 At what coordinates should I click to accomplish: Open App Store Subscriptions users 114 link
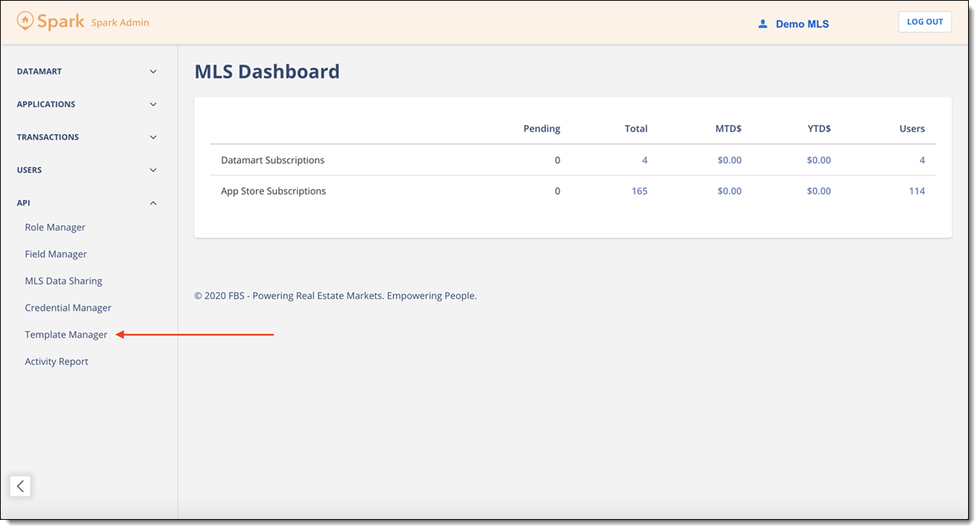(917, 191)
